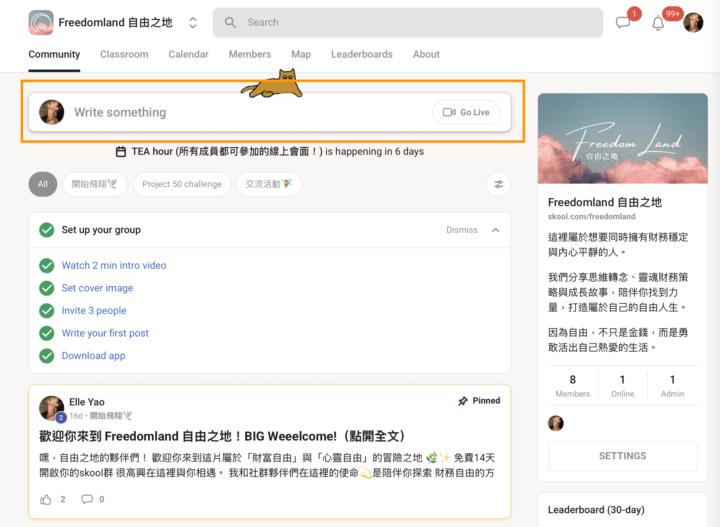Open Invite 3 people link
The width and height of the screenshot is (720, 527).
(x=94, y=310)
